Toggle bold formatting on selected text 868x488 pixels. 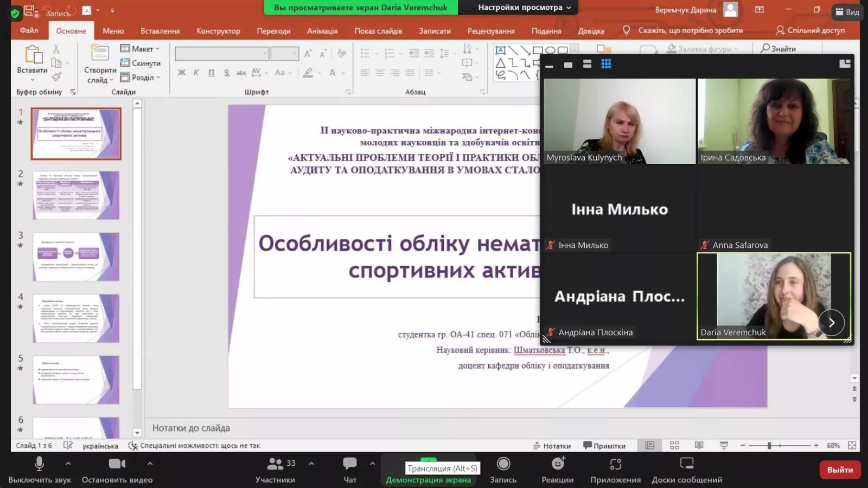click(x=182, y=72)
